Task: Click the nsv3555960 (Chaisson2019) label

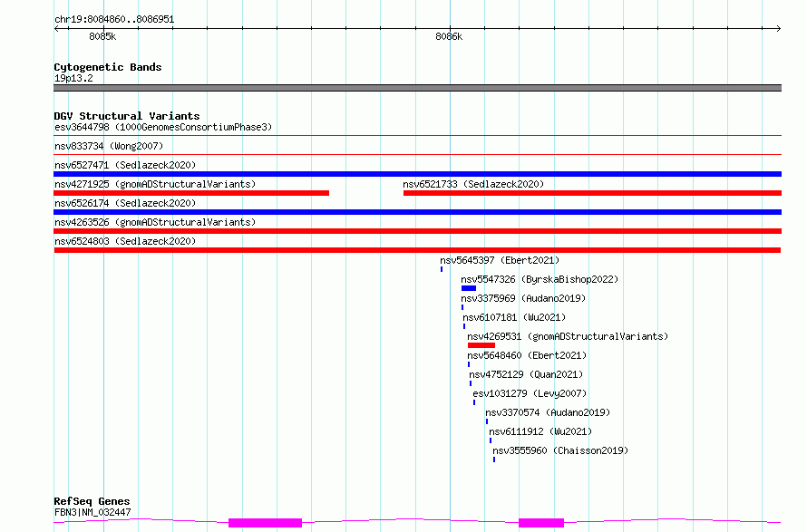Action: (560, 450)
